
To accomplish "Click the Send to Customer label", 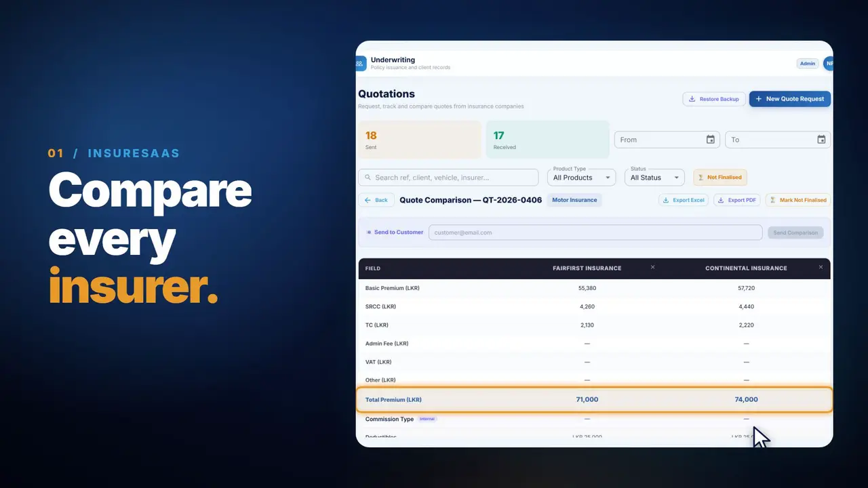I will [398, 232].
